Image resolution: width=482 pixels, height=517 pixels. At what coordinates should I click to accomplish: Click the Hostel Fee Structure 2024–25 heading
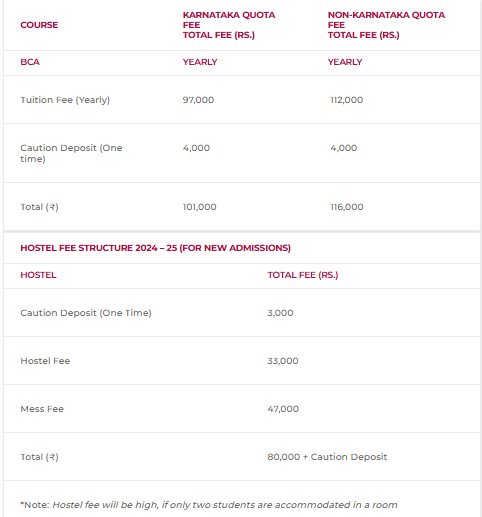pyautogui.click(x=155, y=248)
